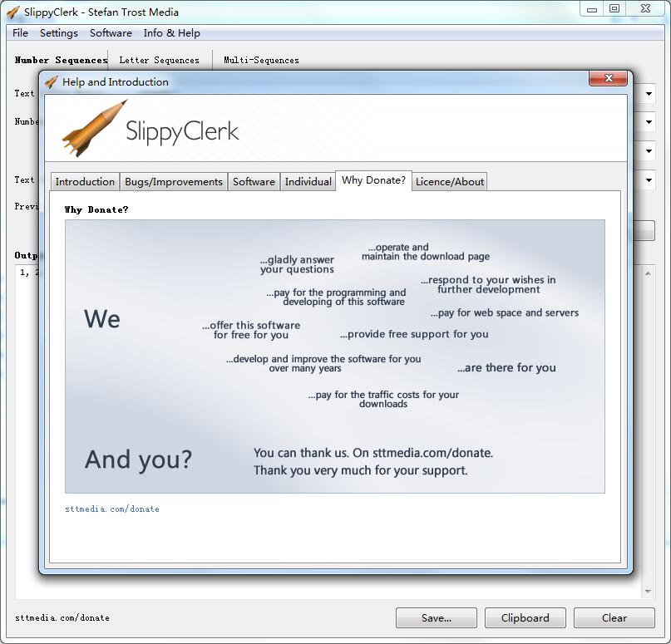Click the large SlippyClerk rocket logo

(x=95, y=128)
